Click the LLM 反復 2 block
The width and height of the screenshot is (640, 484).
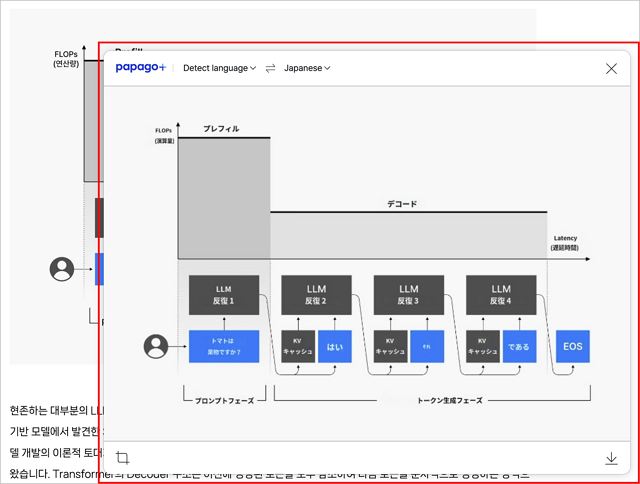[x=316, y=295]
